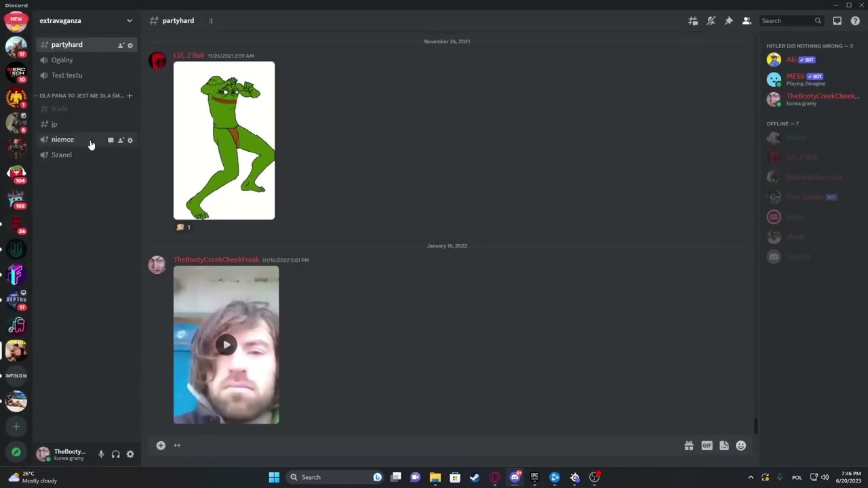Image resolution: width=868 pixels, height=488 pixels.
Task: Open the DEPTHS server icon
Action: tap(16, 300)
